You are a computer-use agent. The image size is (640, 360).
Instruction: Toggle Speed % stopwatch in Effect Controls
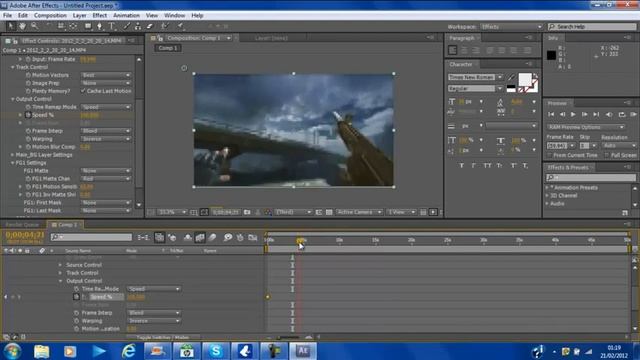[x=28, y=115]
